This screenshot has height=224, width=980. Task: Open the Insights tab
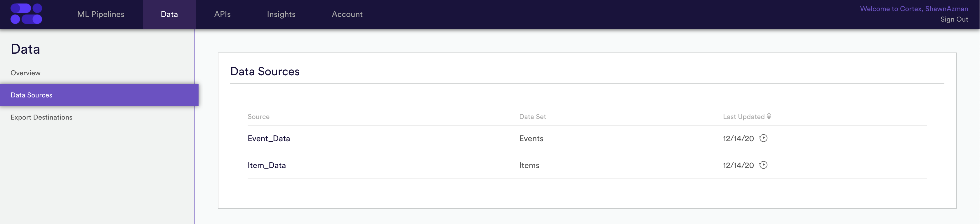pyautogui.click(x=281, y=14)
